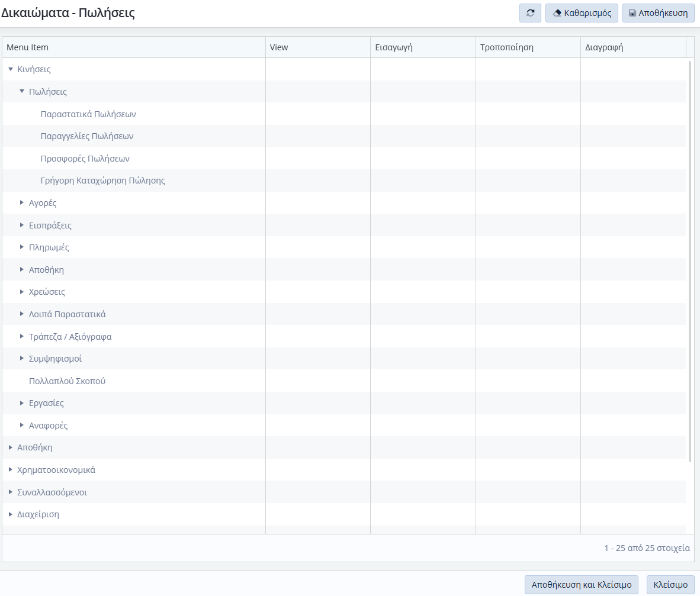Click the Τροποποίηση column header
Viewport: 700px width, 596px height.
(528, 47)
